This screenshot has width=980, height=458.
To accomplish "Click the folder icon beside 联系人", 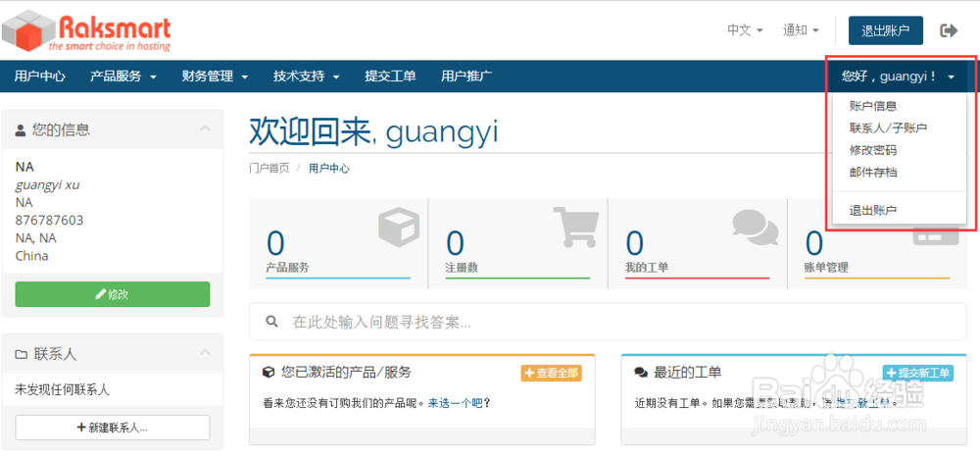I will [x=21, y=355].
